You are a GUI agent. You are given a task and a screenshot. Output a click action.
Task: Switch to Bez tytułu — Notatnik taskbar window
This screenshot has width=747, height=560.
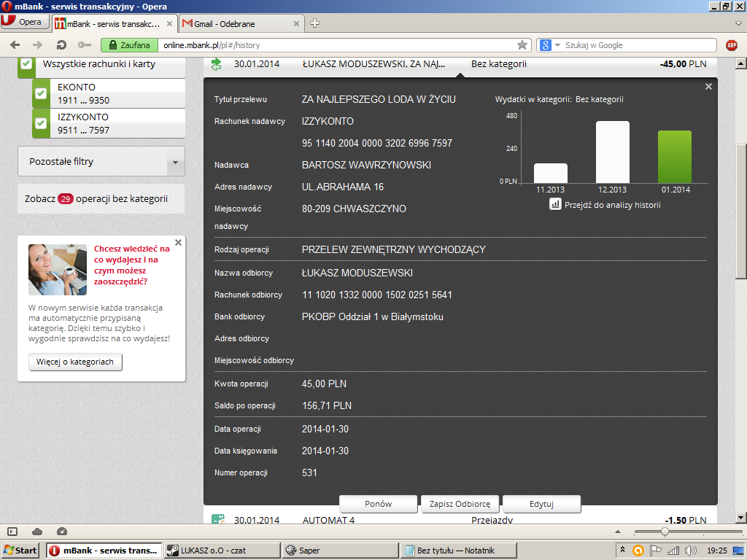point(458,551)
